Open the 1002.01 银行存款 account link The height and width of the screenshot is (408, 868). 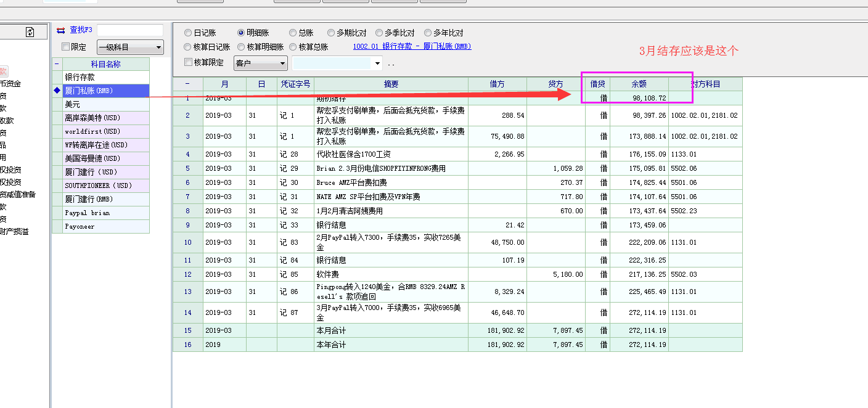412,47
